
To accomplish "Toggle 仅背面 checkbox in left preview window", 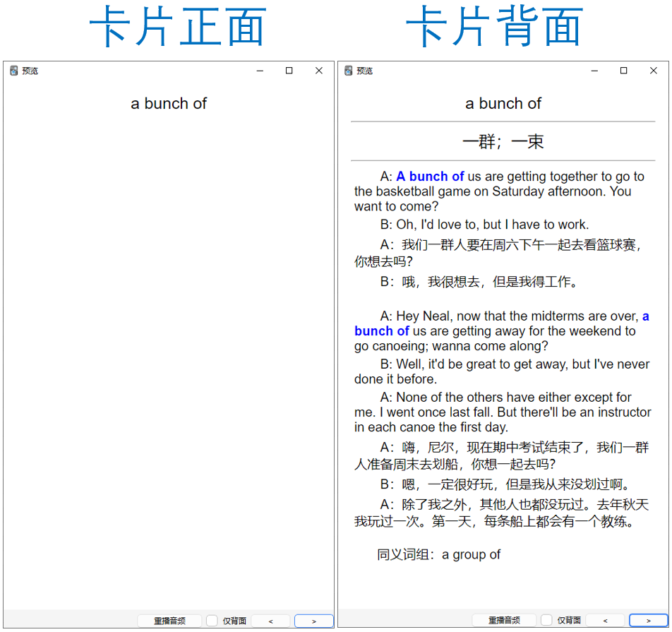I will pos(212,621).
